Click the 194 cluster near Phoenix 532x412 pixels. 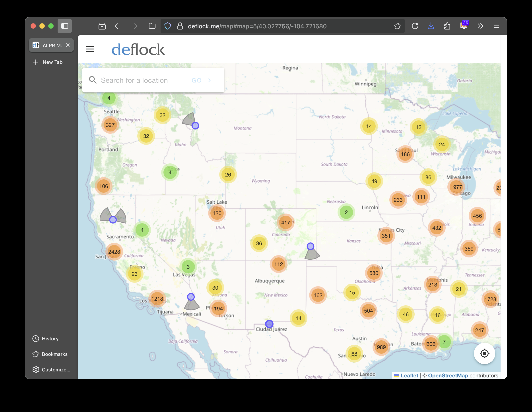click(218, 309)
